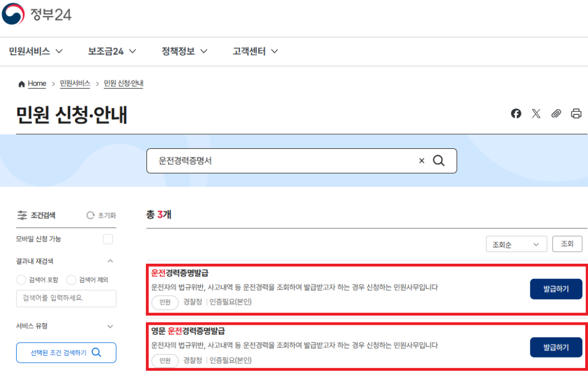Select the 검색어 제외 radio button
588x373 pixels.
(71, 279)
